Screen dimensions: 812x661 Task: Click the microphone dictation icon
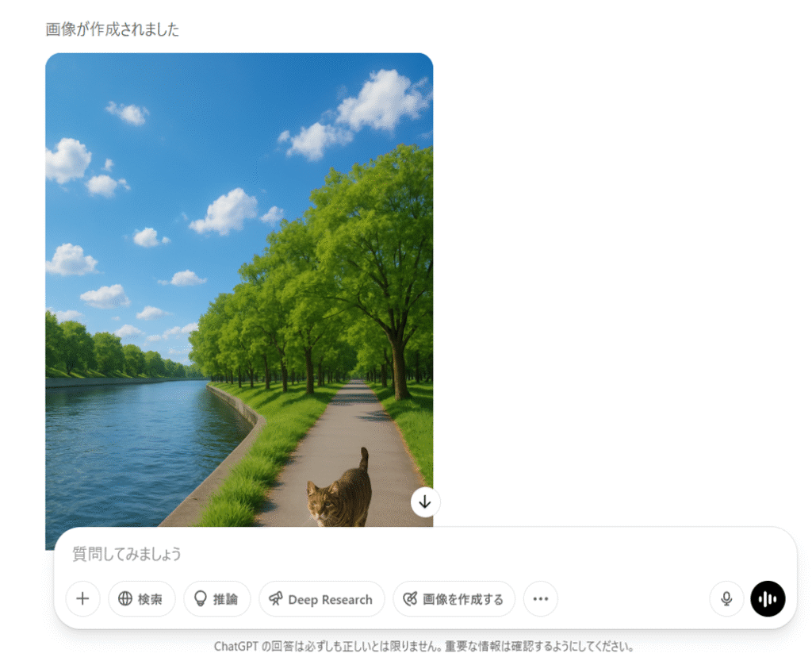point(726,599)
